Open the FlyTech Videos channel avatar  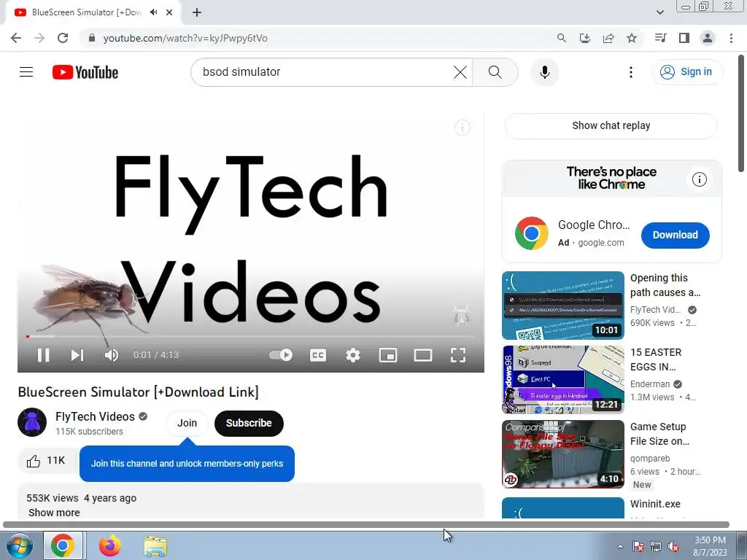pyautogui.click(x=32, y=422)
